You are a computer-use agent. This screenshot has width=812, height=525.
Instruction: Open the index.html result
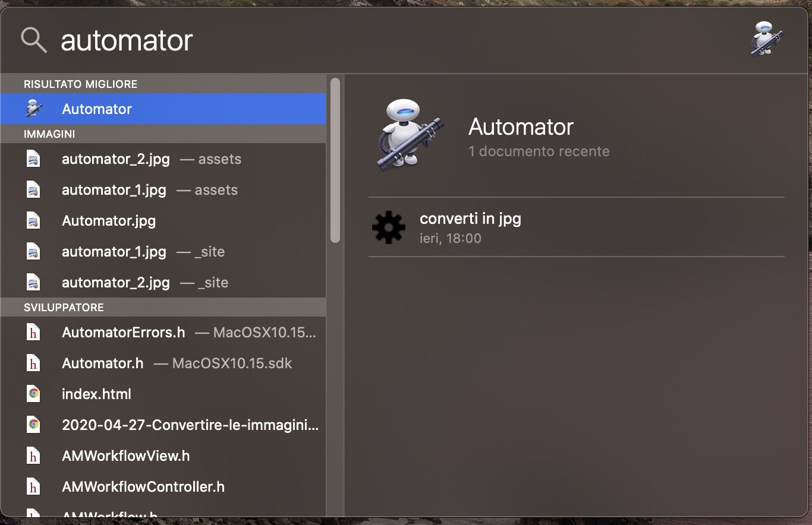163,394
